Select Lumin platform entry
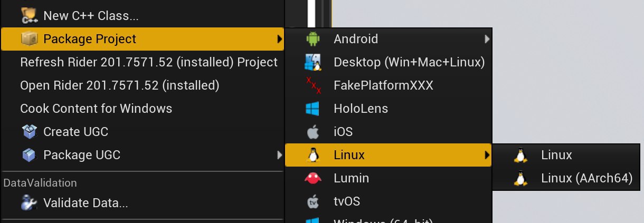The width and height of the screenshot is (644, 223). coord(389,178)
